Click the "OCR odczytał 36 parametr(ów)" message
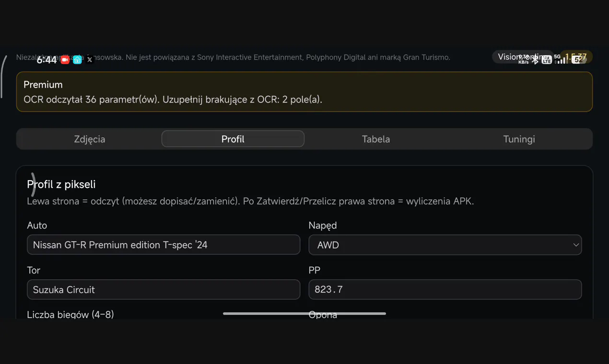 point(173,100)
